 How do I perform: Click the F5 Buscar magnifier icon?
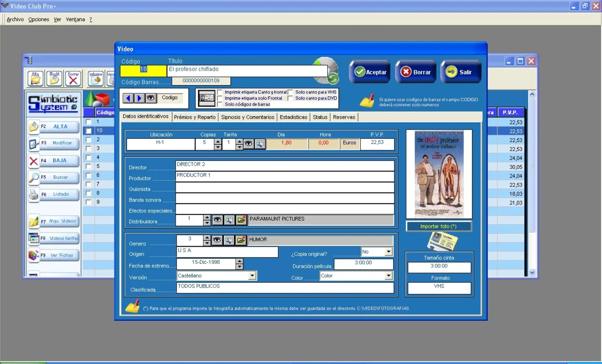pos(34,177)
